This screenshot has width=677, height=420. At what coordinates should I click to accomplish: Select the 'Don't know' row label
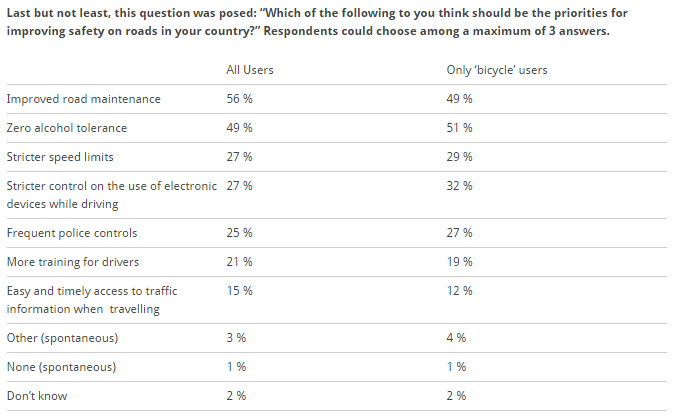tap(37, 396)
